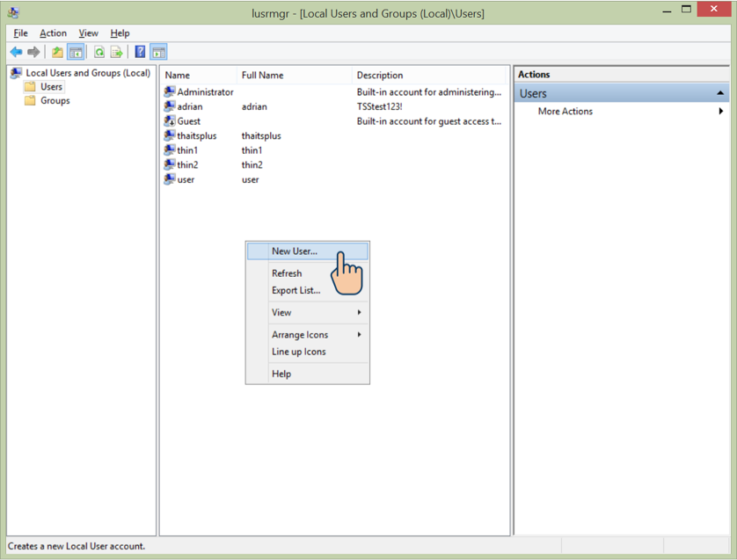Sort by the Full Name column header
737x560 pixels.
295,76
